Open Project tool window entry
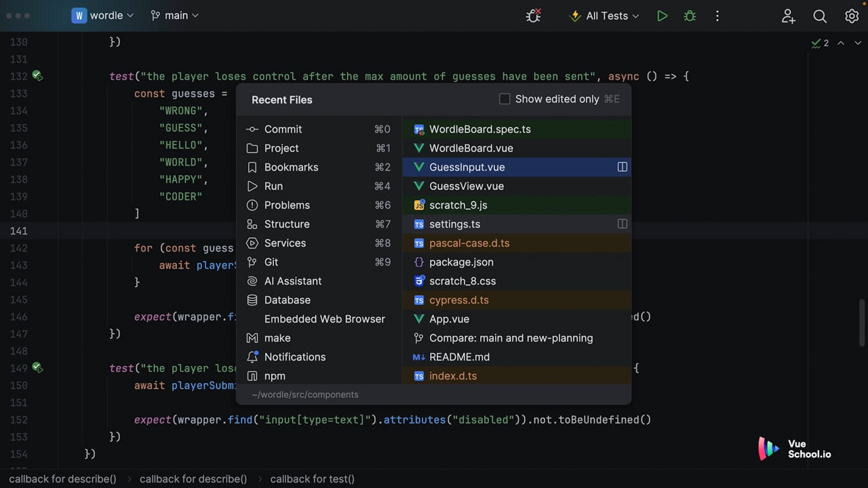This screenshot has height=488, width=868. click(x=319, y=148)
